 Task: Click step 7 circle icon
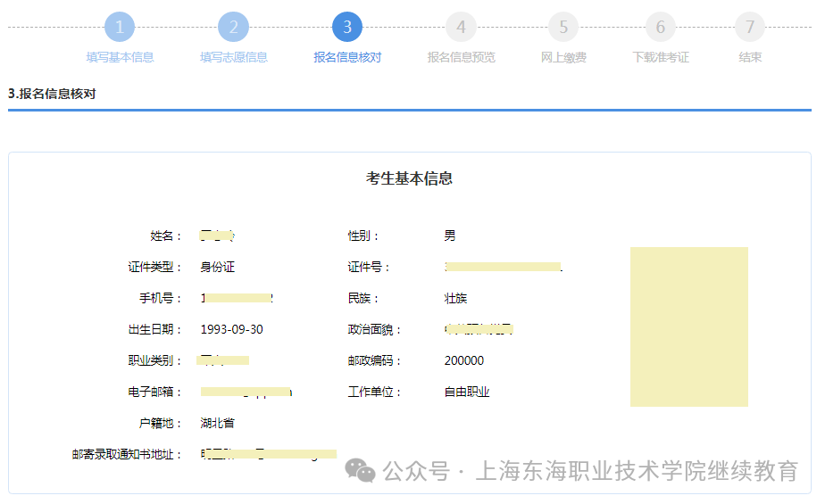pos(750,27)
